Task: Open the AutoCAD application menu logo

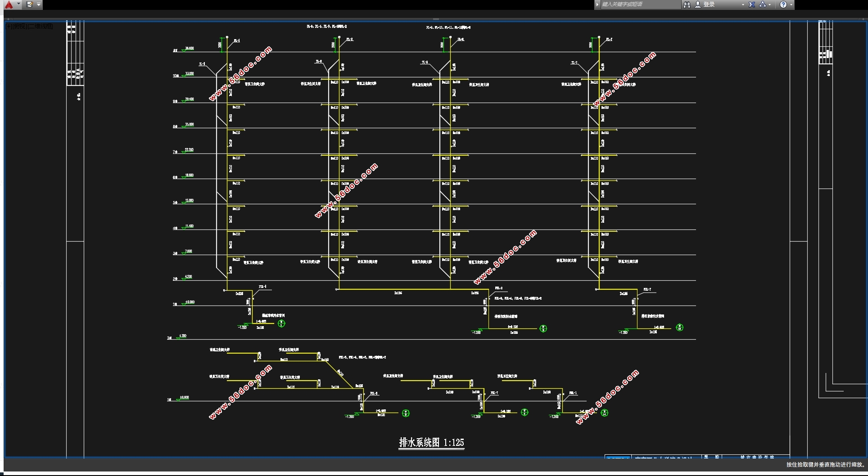Action: coord(9,4)
